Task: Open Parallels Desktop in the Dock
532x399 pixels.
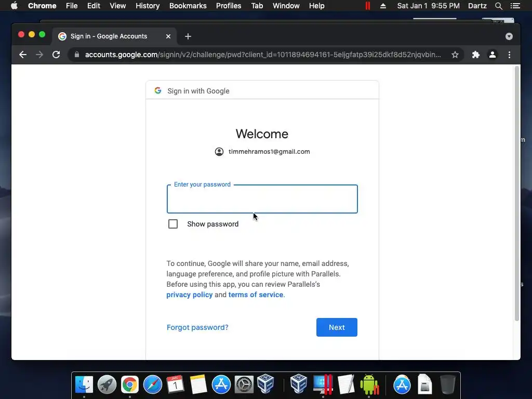Action: [323, 384]
